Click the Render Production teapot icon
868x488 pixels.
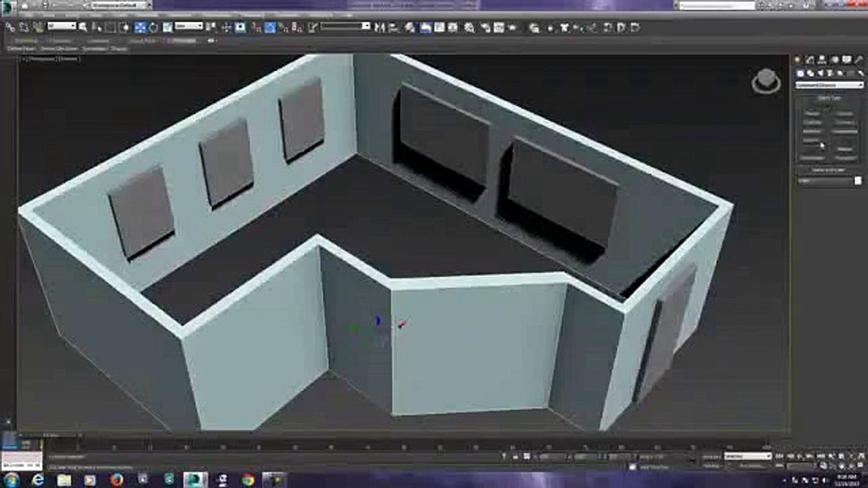512,28
